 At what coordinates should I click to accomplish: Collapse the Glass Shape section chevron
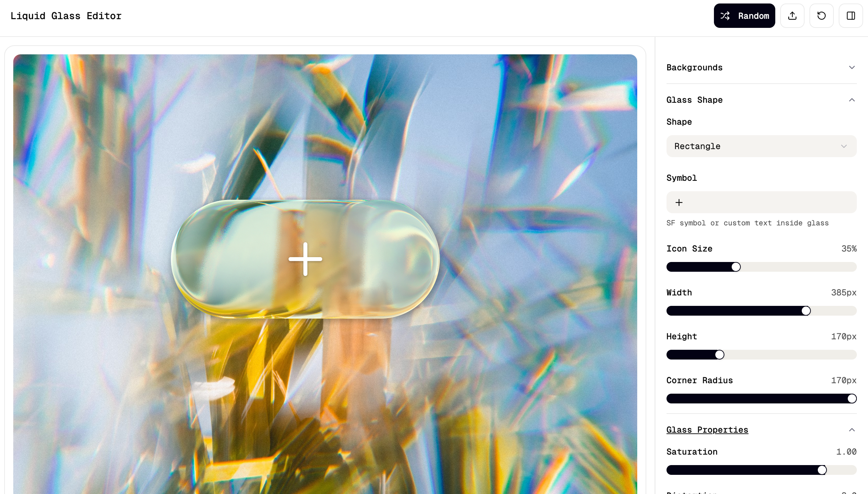click(852, 100)
